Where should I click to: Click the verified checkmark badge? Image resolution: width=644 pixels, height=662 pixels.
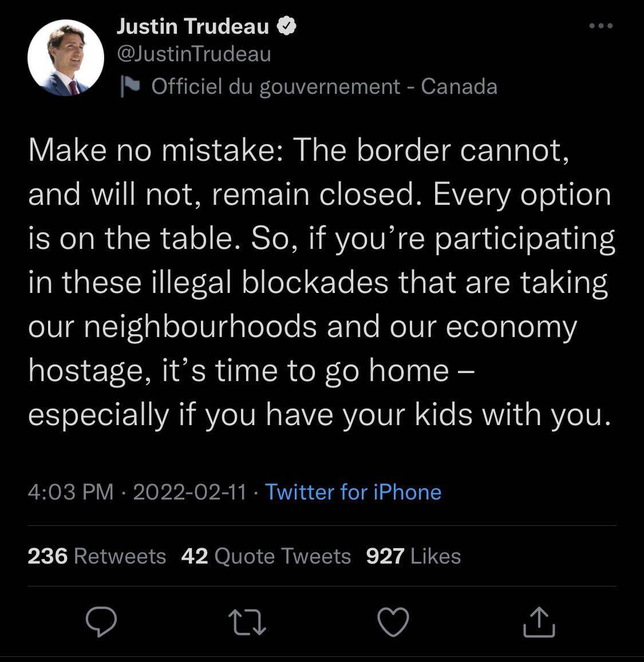click(x=287, y=26)
